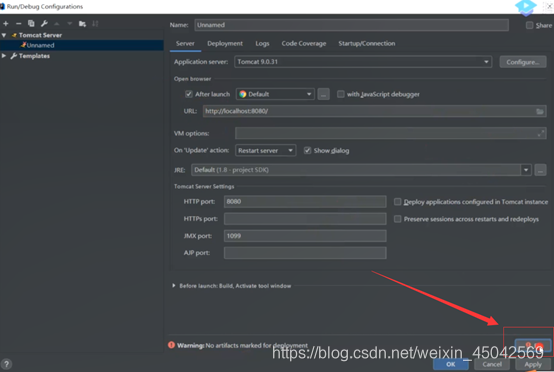Click the Configure... button
The image size is (554, 372).
tap(523, 62)
